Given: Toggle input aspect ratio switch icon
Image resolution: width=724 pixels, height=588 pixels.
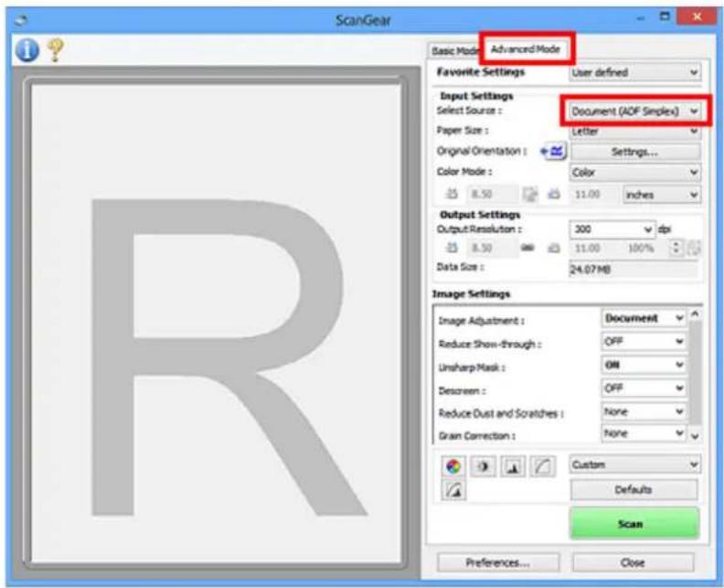Looking at the screenshot, I should (x=530, y=195).
